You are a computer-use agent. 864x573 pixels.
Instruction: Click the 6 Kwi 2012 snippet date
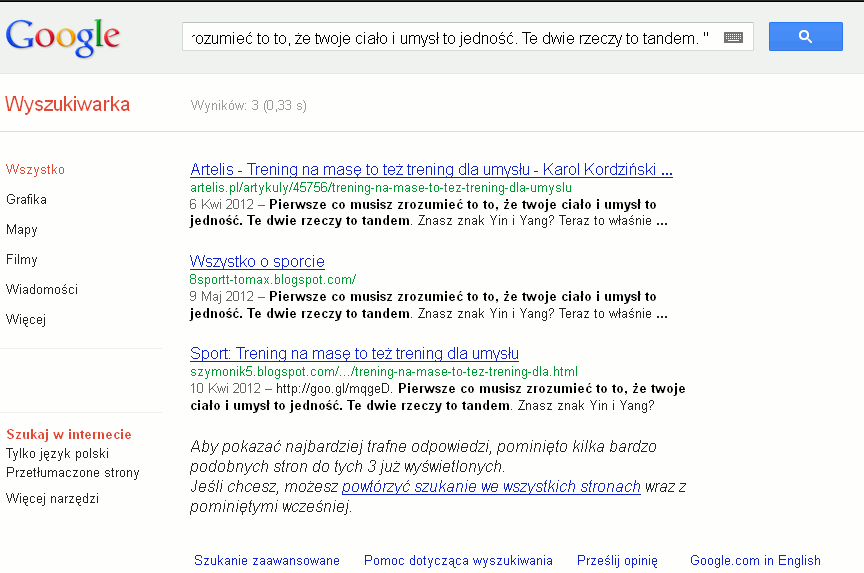point(222,204)
